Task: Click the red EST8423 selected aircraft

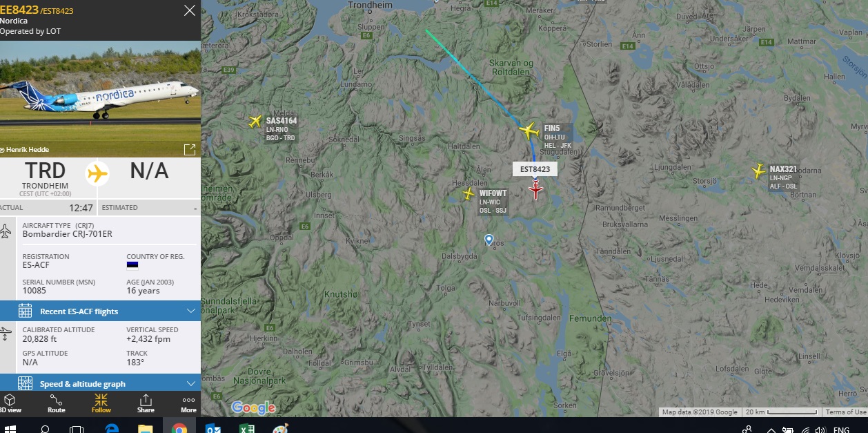Action: click(x=536, y=190)
